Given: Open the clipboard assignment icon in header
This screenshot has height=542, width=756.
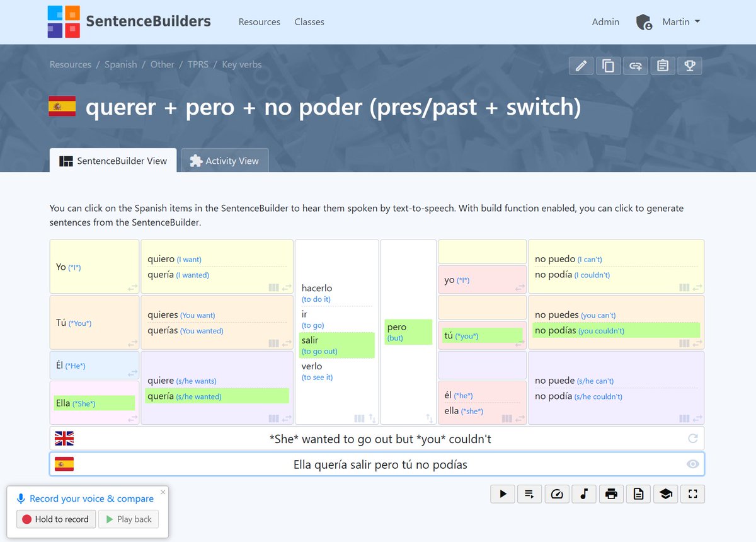Looking at the screenshot, I should pos(662,66).
